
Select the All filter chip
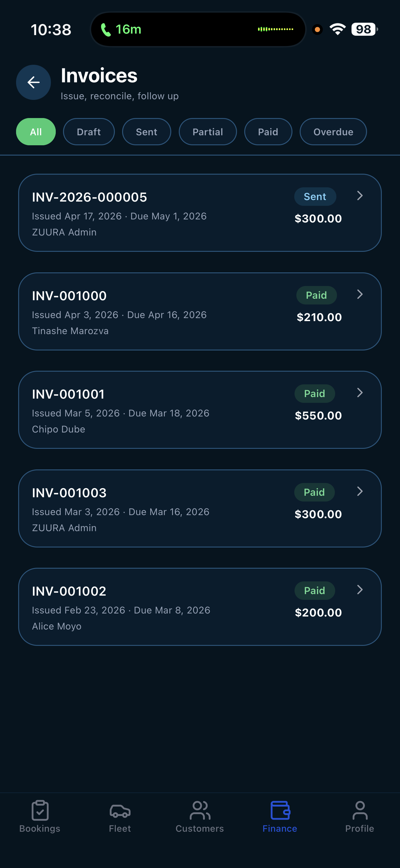coord(36,132)
